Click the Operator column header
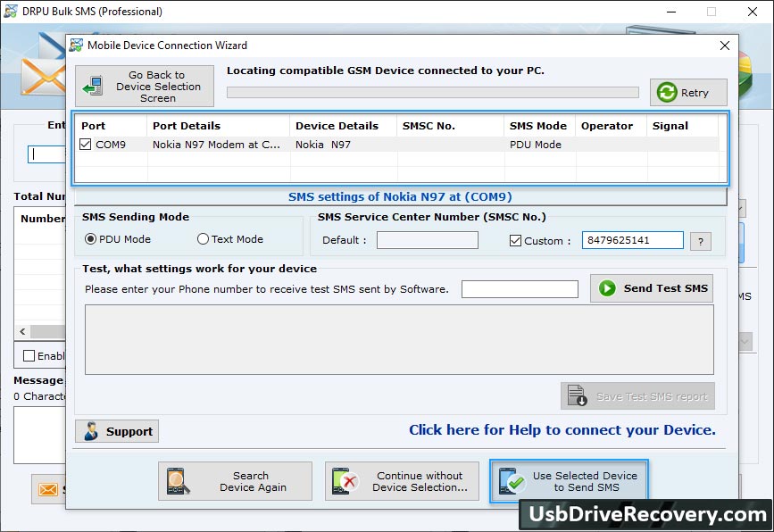Viewport: 774px width, 532px height. 612,126
